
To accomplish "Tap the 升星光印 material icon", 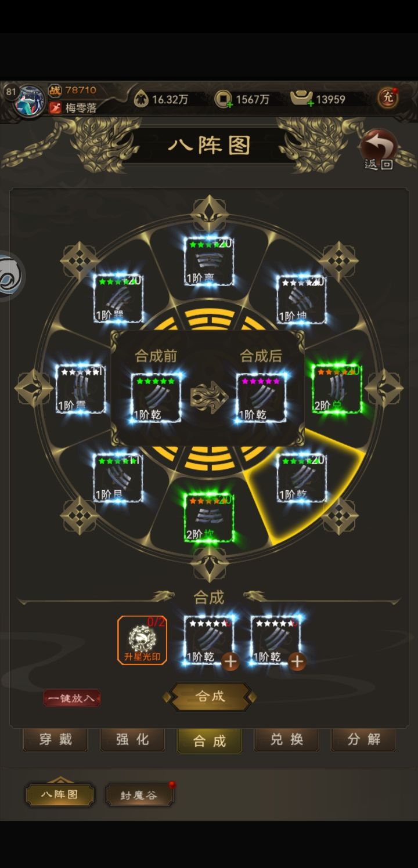I will coord(142,640).
